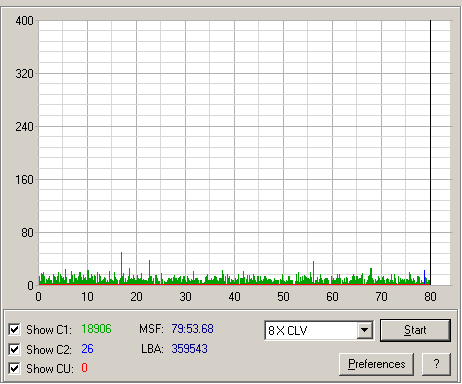Click the C2 count value 26
Image resolution: width=462 pixels, height=384 pixels.
click(87, 349)
